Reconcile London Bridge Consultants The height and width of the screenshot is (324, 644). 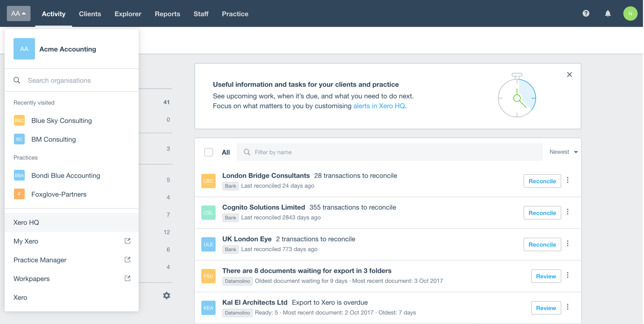542,181
